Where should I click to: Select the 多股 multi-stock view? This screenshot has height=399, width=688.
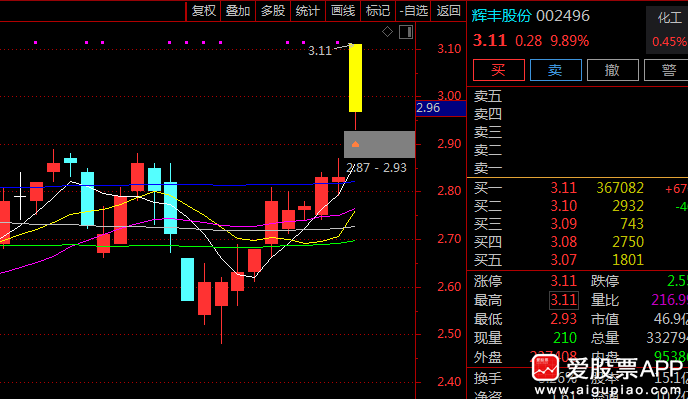tap(273, 11)
